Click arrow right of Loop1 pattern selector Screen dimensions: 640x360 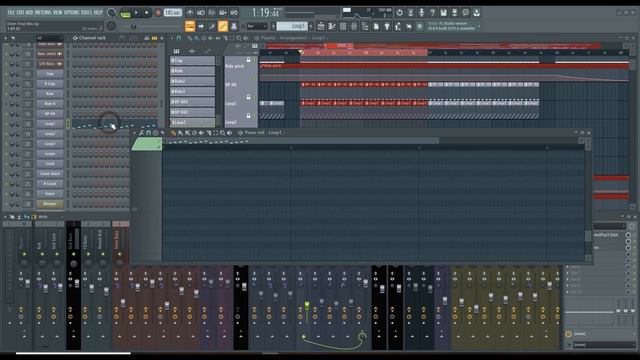(x=311, y=26)
